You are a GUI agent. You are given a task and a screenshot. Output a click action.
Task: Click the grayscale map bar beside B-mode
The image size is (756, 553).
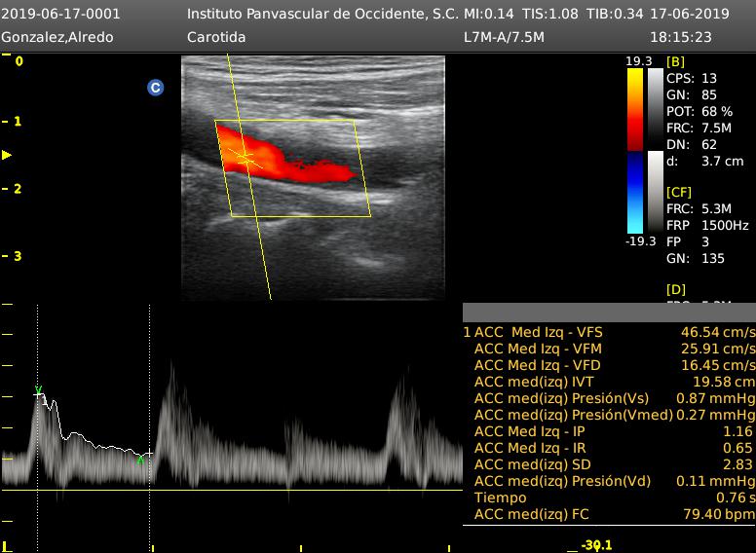(x=656, y=109)
